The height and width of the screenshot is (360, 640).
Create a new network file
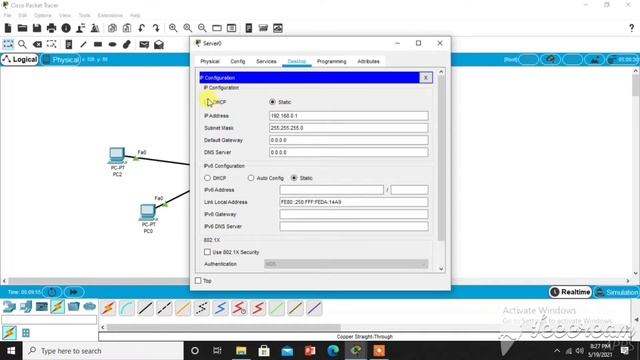tap(8, 28)
